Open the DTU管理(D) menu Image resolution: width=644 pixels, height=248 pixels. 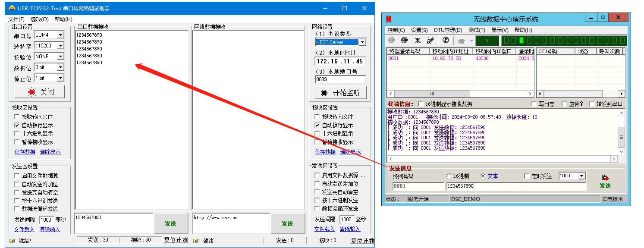pos(448,30)
